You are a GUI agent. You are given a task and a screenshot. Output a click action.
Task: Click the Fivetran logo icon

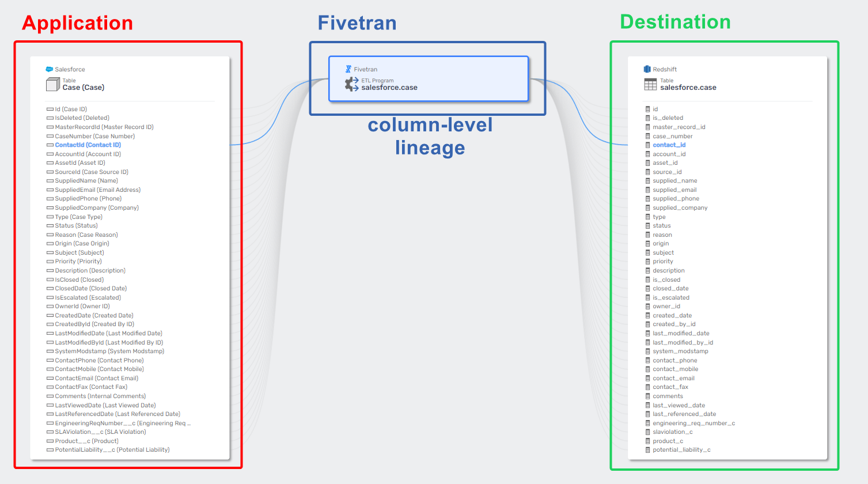point(348,69)
